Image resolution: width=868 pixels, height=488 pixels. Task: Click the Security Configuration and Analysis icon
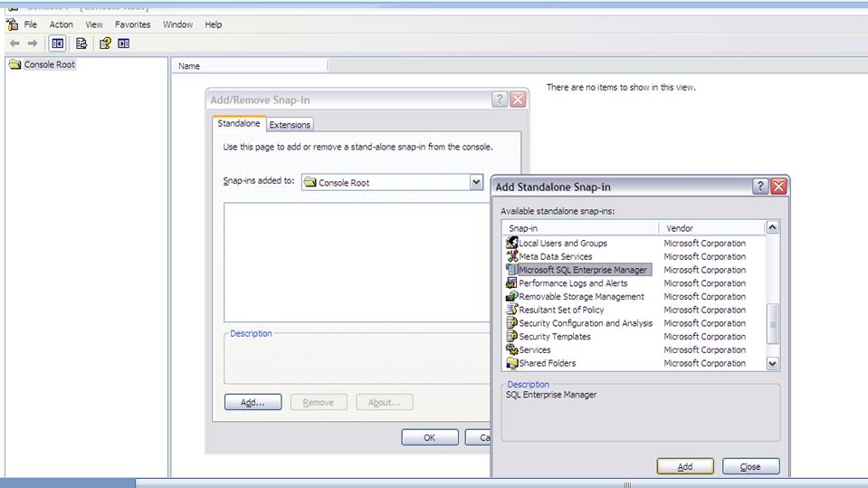[x=512, y=322]
